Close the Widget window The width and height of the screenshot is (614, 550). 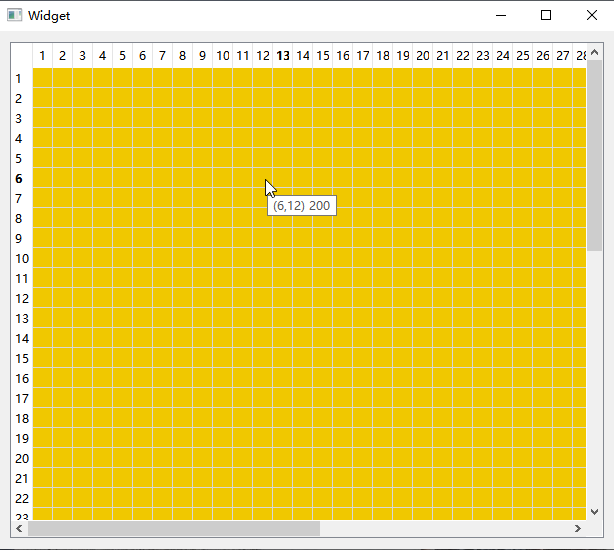[x=592, y=15]
